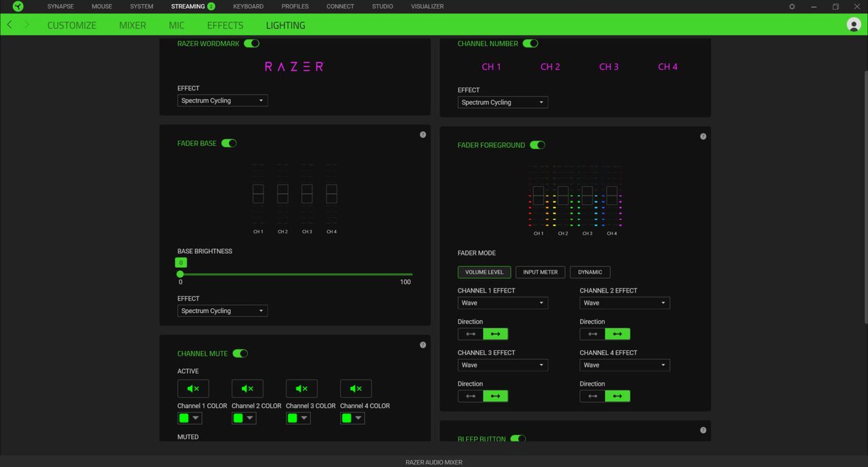
Task: Set Channel 1 direction to left arrow
Action: click(x=470, y=334)
